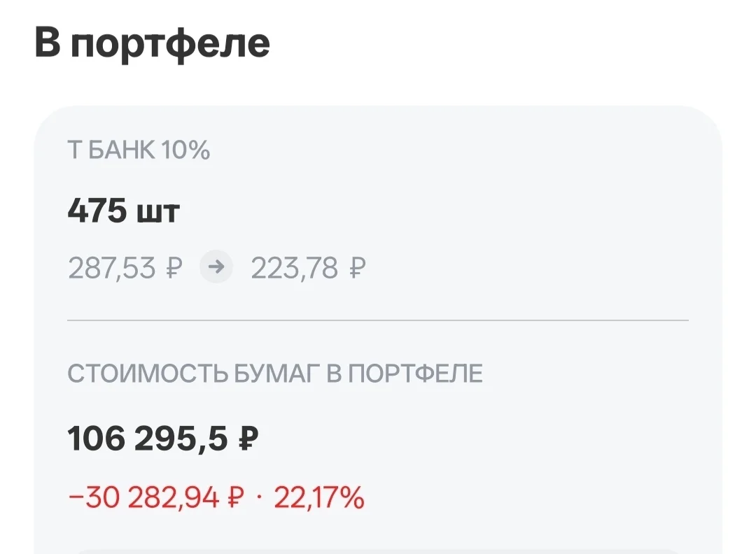Screen dimensions: 756x554
Task: Tap the dot separator before 22,17%
Action: (x=260, y=498)
